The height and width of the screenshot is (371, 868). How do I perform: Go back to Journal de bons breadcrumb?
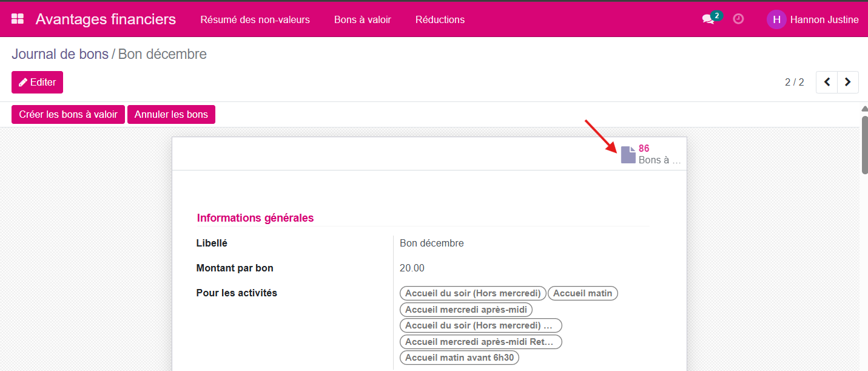click(x=59, y=54)
